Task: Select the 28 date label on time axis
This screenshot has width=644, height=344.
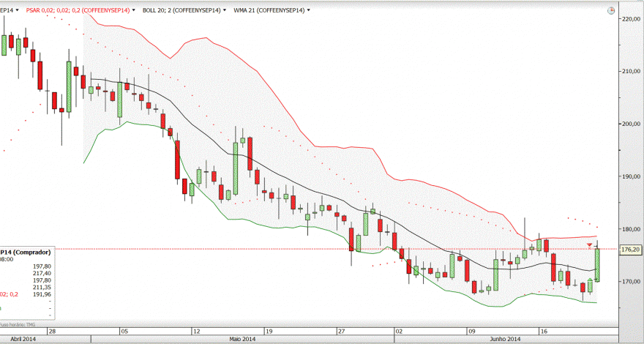Action: (x=52, y=331)
